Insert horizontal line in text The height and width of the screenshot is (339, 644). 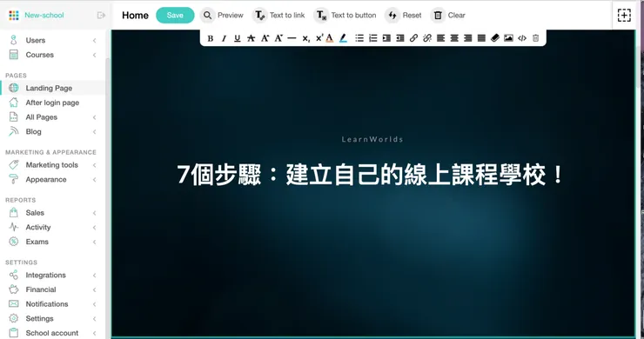coord(292,38)
